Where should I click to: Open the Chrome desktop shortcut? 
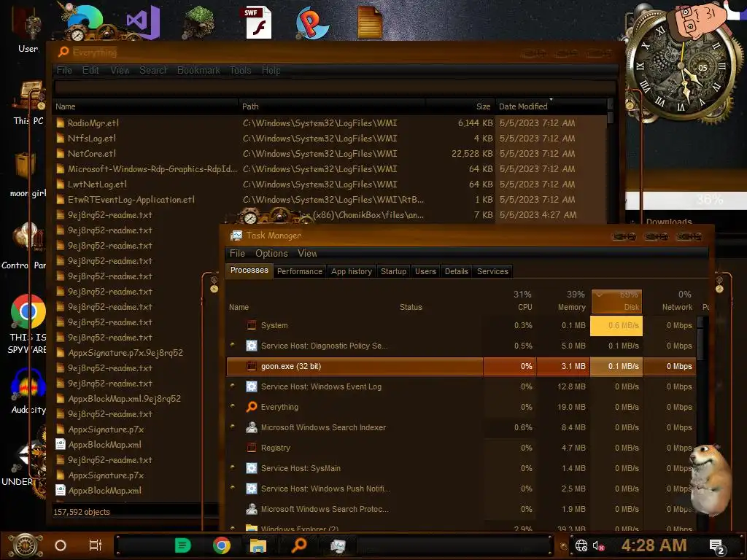(28, 311)
